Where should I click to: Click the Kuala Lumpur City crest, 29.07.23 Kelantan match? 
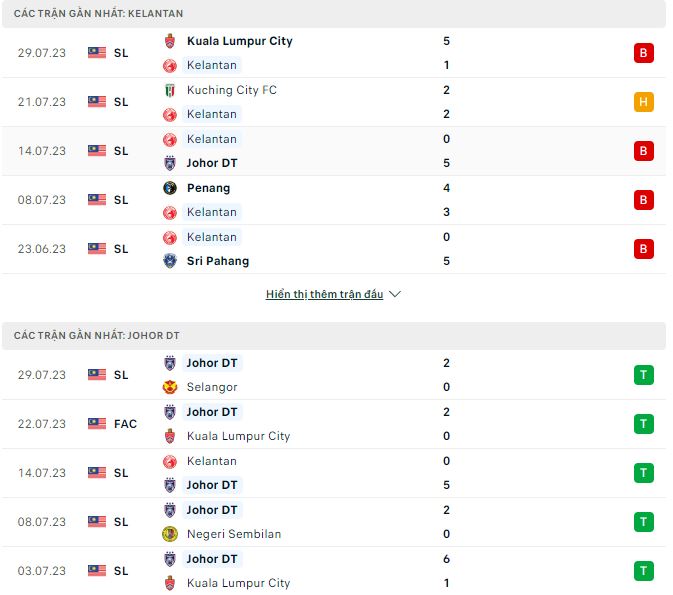pyautogui.click(x=170, y=42)
